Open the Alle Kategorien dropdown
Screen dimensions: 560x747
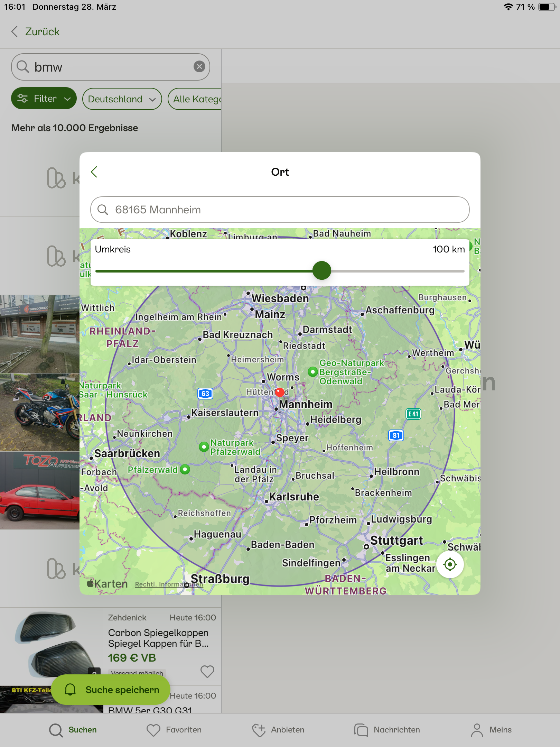coord(195,99)
